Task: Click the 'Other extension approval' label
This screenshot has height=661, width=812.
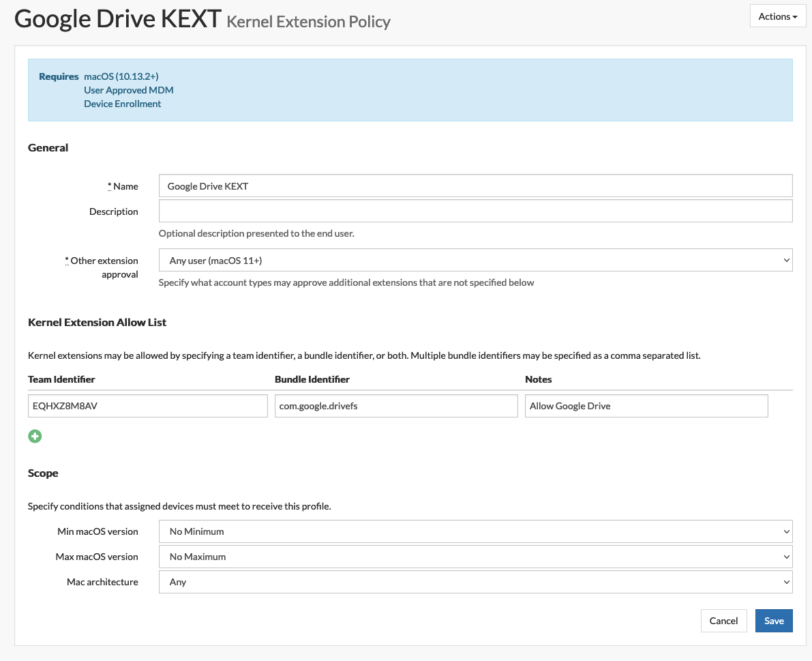Action: (x=102, y=267)
